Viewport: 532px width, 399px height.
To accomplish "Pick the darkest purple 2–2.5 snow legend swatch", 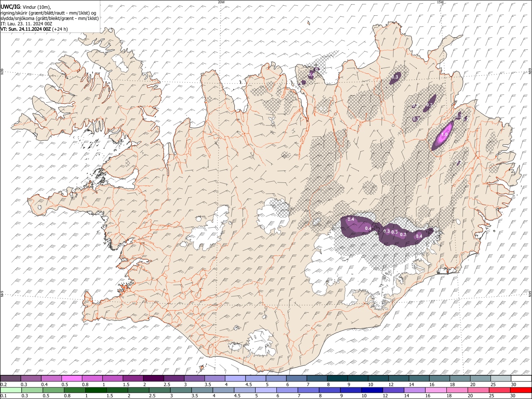I will coord(153,379).
